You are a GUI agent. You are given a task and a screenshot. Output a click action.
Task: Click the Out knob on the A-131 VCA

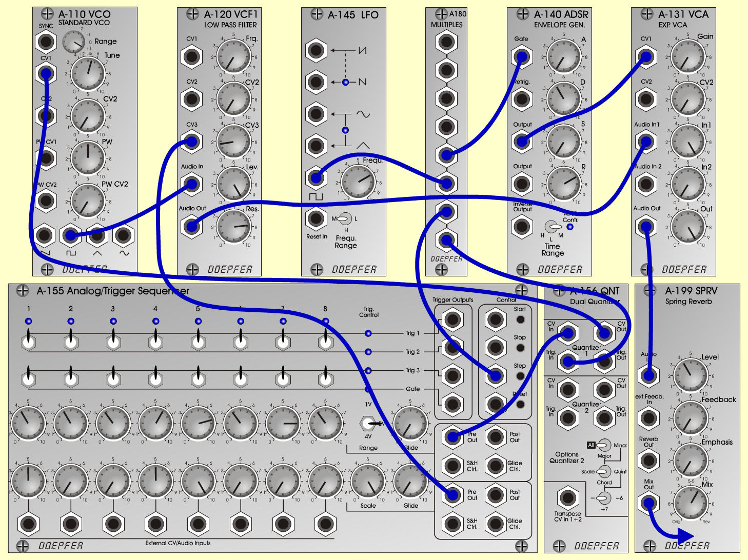coord(688,227)
